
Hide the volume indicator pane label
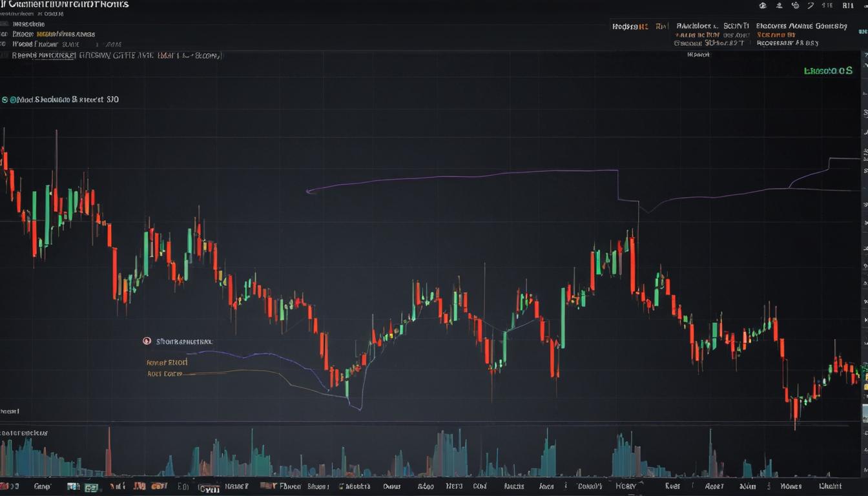pos(26,431)
